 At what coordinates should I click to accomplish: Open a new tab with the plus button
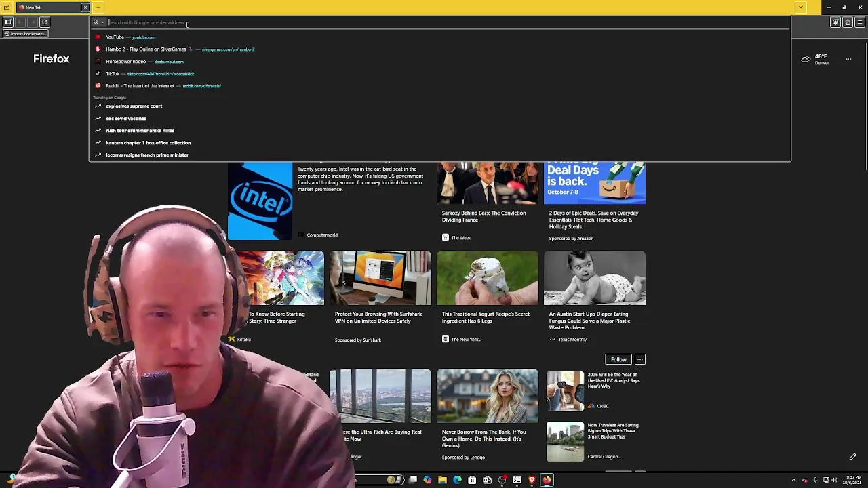(x=98, y=7)
